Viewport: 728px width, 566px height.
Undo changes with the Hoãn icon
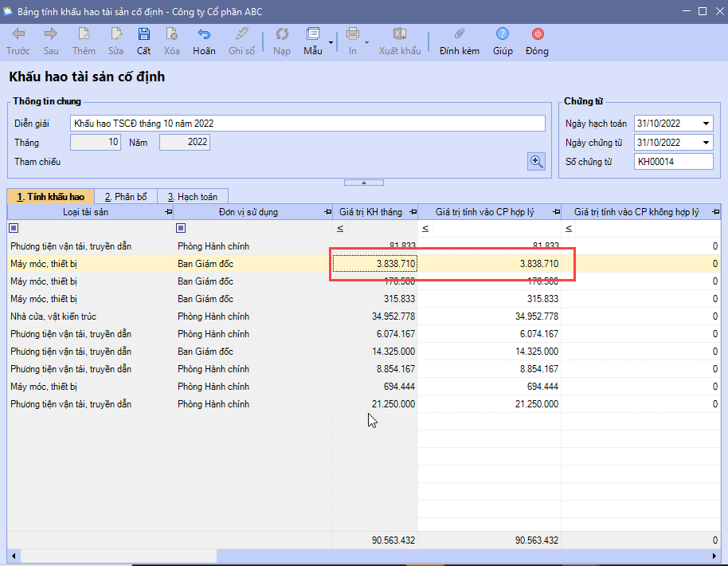(204, 34)
